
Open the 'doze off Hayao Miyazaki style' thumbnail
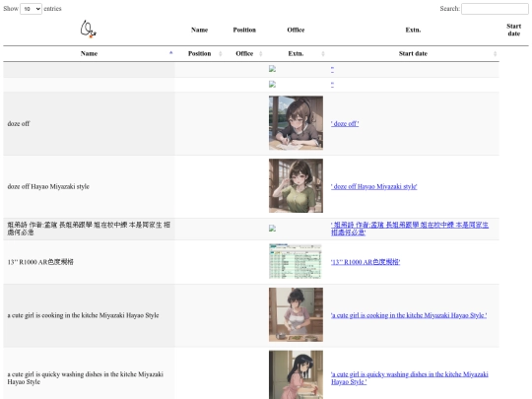coord(296,185)
